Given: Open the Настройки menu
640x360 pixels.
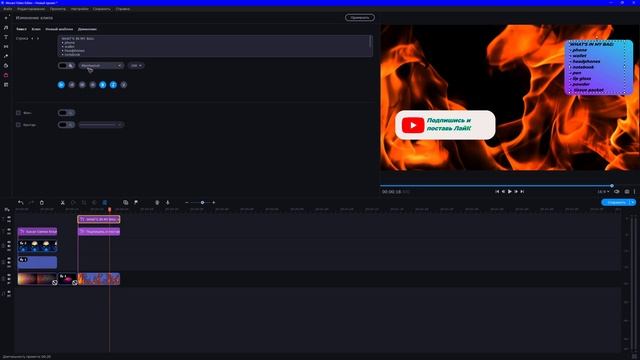Looking at the screenshot, I should (79, 9).
